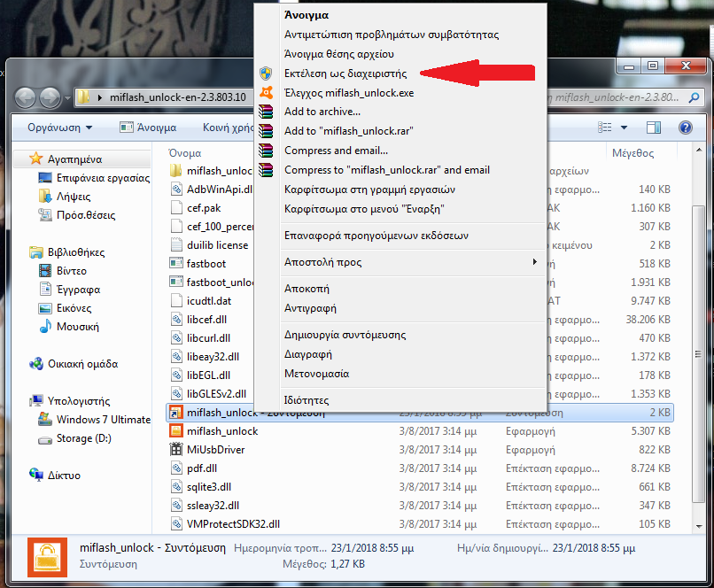Select Άνοιγμα θέσης αρχείου
The width and height of the screenshot is (714, 588).
click(x=339, y=54)
